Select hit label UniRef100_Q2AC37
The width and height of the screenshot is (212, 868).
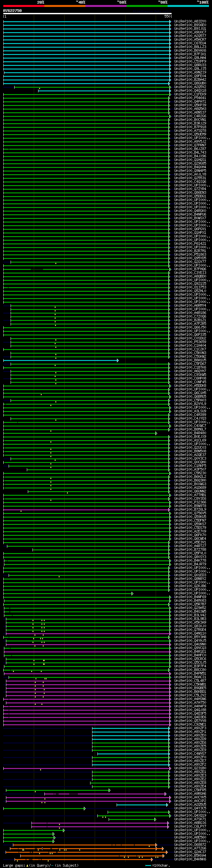point(190,852)
